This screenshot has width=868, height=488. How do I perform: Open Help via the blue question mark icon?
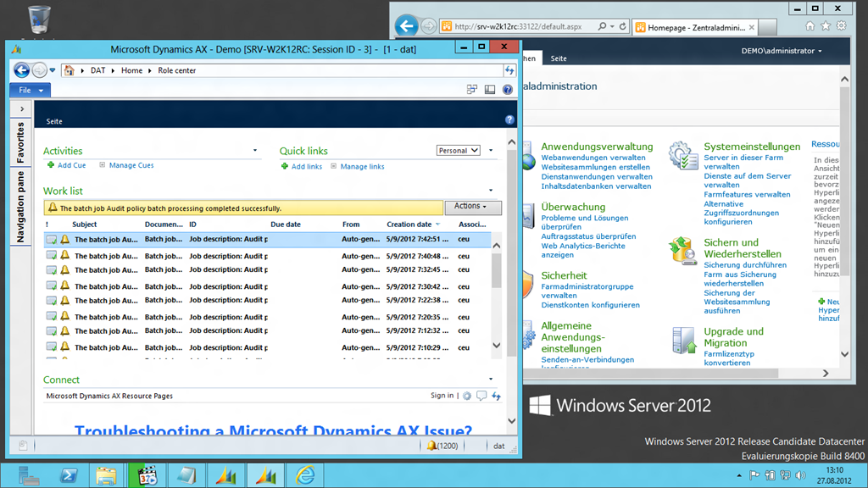(507, 89)
